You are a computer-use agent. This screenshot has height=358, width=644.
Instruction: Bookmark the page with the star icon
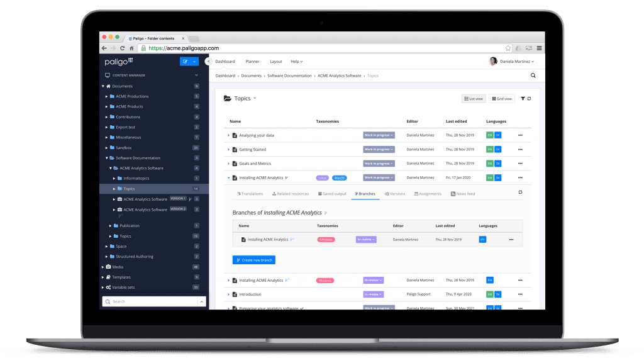point(508,48)
